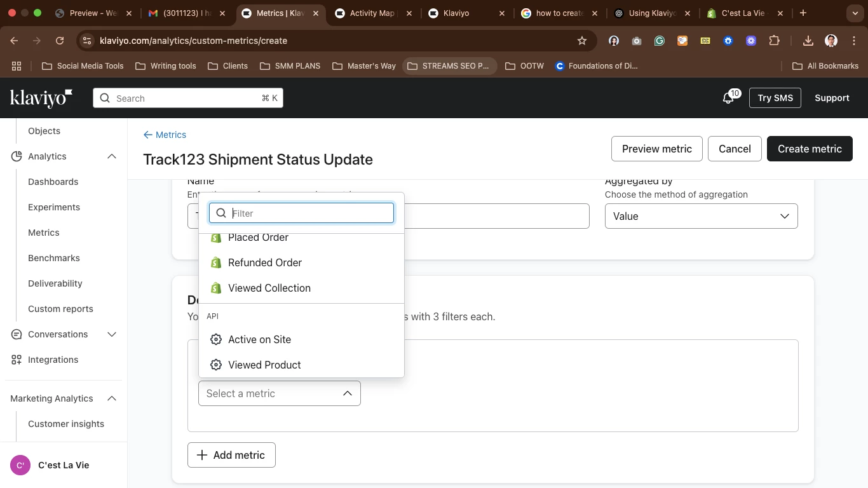
Task: Click the Filter input field
Action: [x=301, y=213]
